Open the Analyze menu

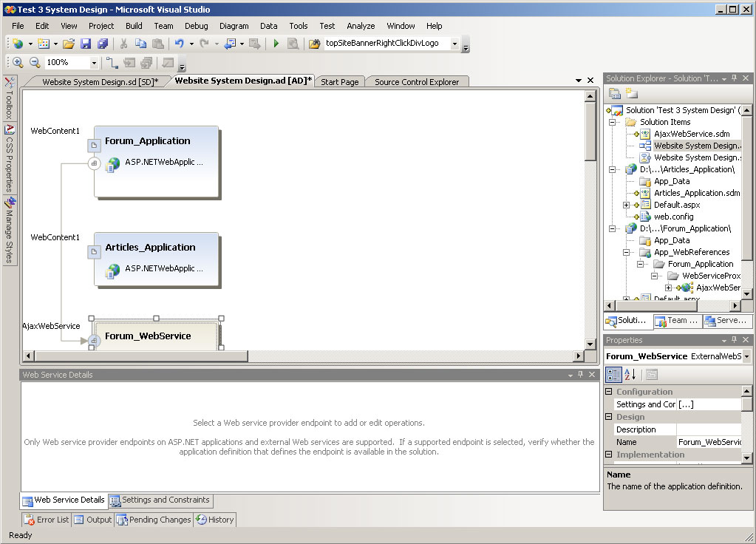point(361,26)
